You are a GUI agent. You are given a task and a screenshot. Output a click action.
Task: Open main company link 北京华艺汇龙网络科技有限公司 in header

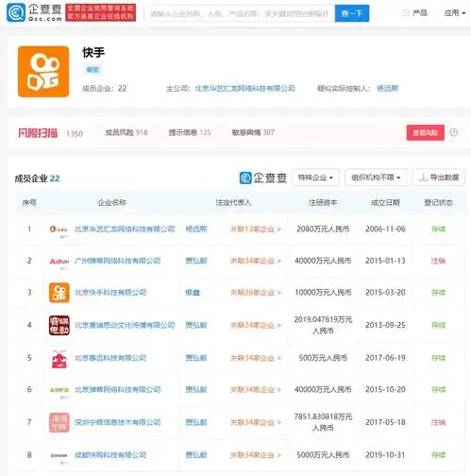point(244,89)
